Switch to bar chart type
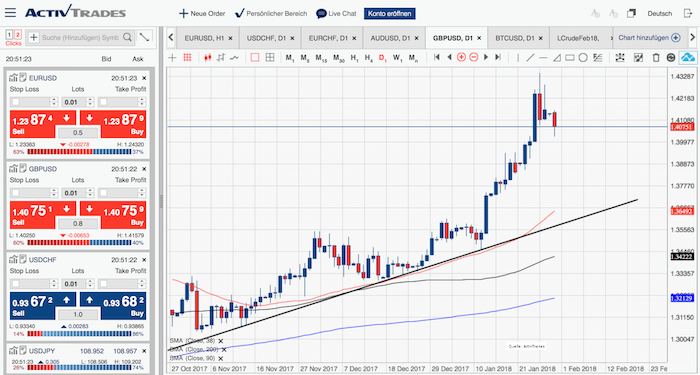The width and height of the screenshot is (700, 375). click(221, 57)
